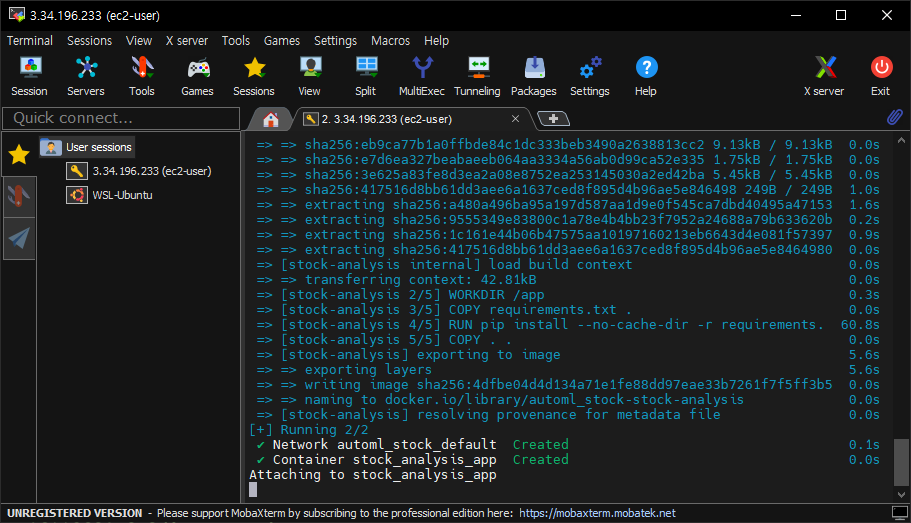Click 'Attaching to stock_analysis_app' terminal line
Screen dimensions: 911x523
pyautogui.click(x=372, y=475)
